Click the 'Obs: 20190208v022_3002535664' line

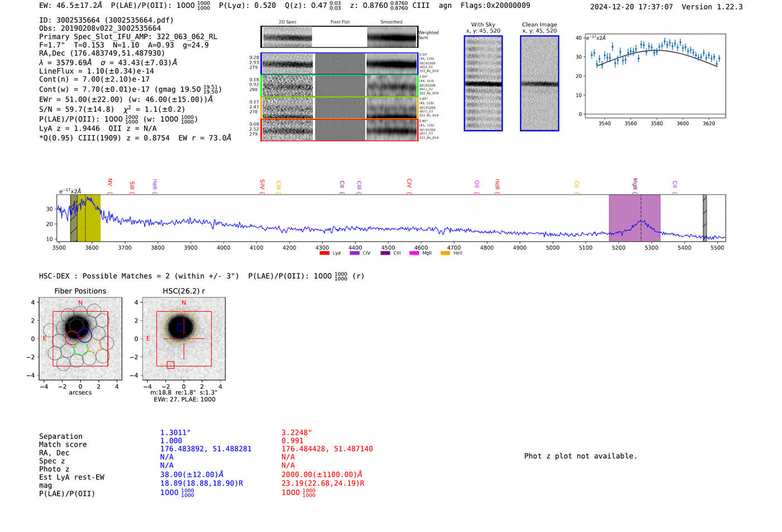point(100,28)
